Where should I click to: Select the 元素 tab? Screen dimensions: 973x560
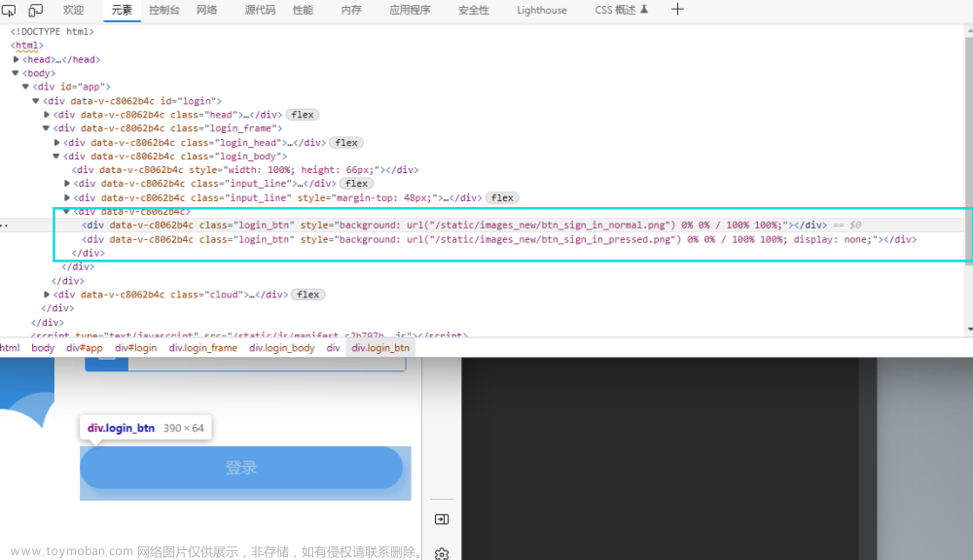[x=122, y=10]
